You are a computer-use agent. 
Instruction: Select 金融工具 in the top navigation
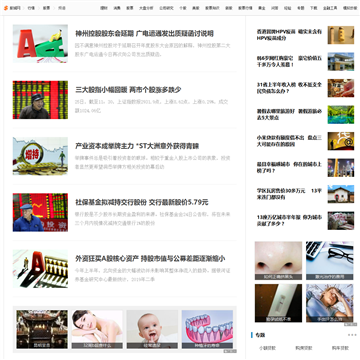330,8
